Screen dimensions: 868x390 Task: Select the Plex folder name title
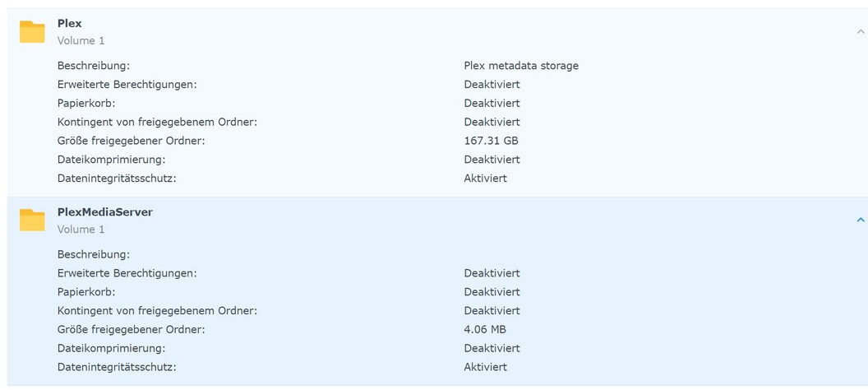click(70, 24)
